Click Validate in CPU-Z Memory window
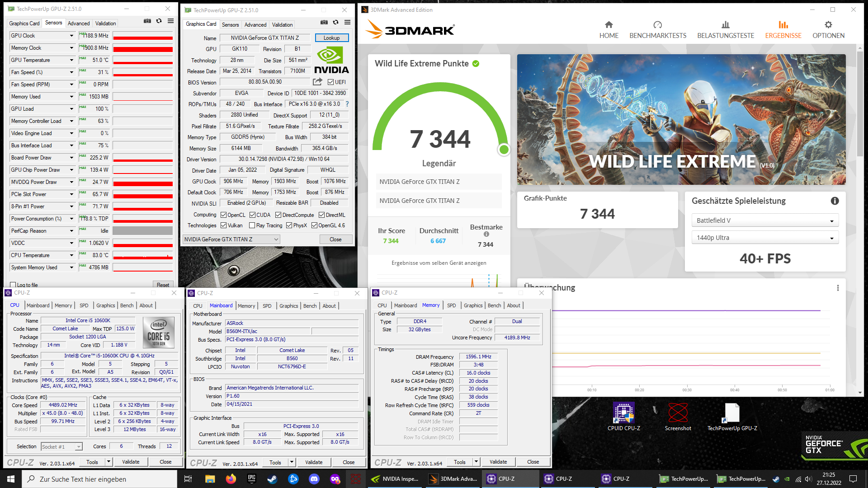The image size is (868, 488). point(498,462)
